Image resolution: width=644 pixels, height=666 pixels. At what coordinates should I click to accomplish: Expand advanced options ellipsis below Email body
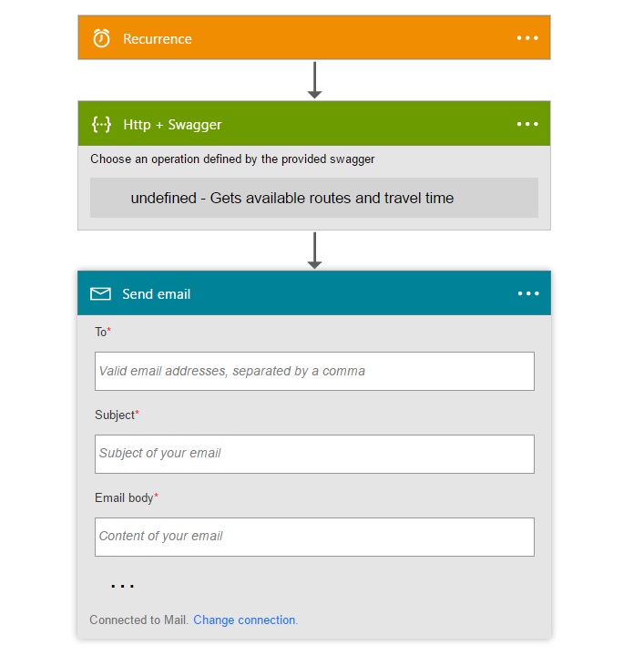[x=123, y=586]
